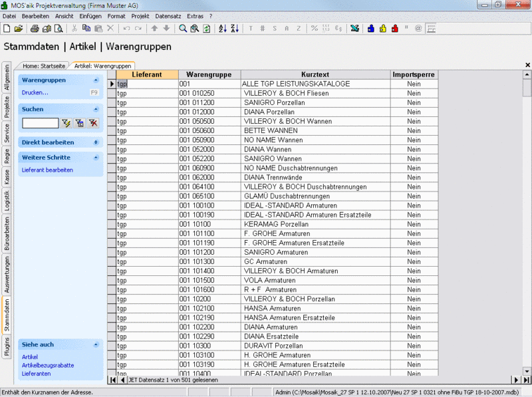
Task: Click the down arrow toolbar icon
Action: coord(166,29)
